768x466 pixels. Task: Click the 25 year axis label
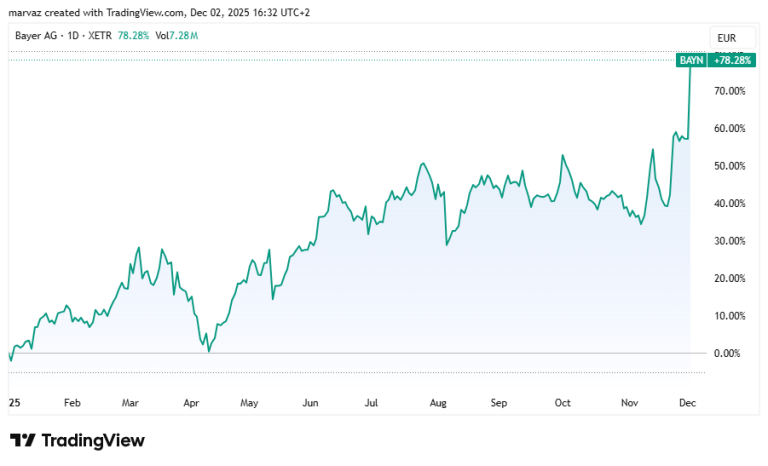(15, 403)
